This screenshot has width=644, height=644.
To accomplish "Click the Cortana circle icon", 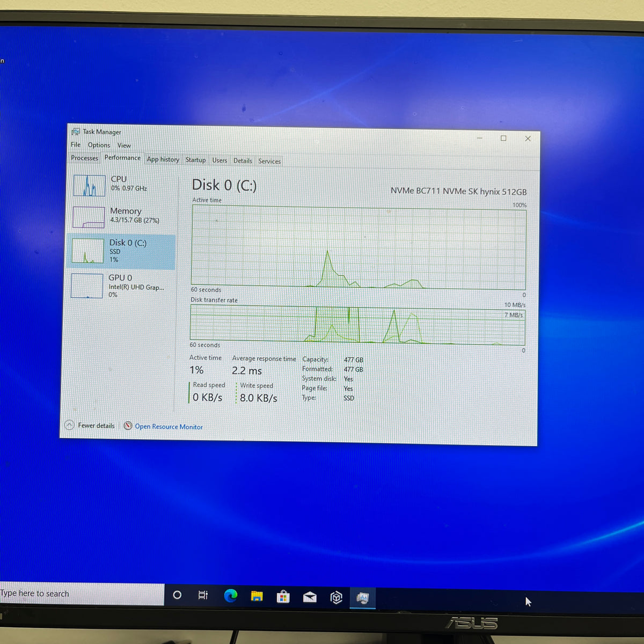I will pyautogui.click(x=177, y=595).
